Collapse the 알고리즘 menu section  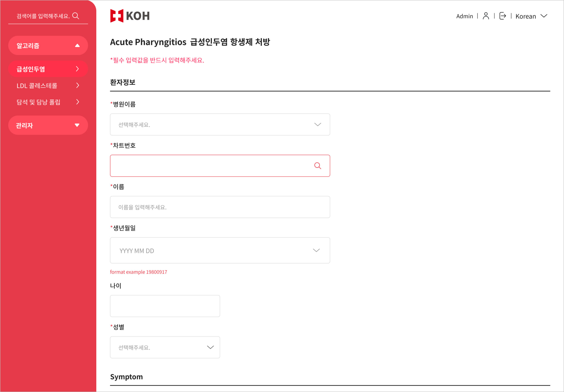click(x=77, y=45)
